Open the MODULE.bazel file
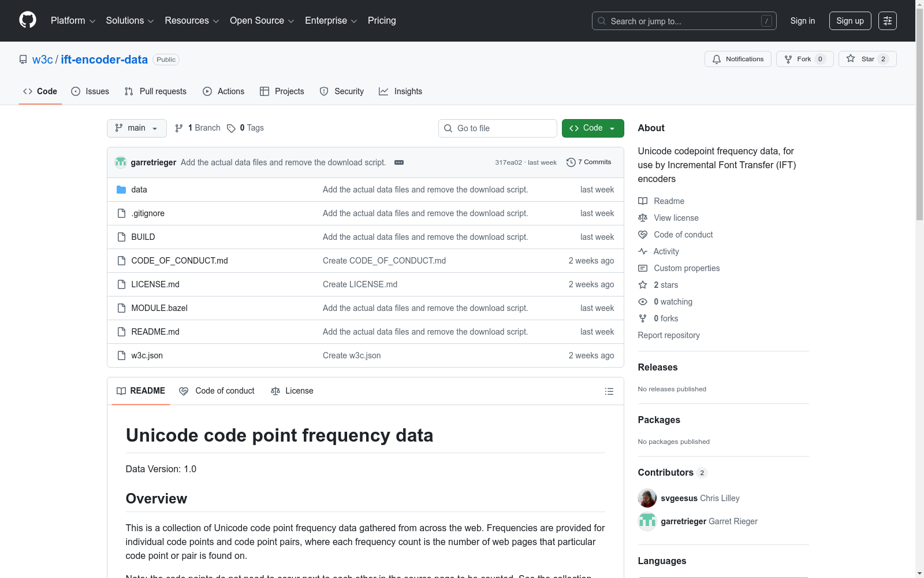Viewport: 924px width, 578px height. (x=159, y=308)
